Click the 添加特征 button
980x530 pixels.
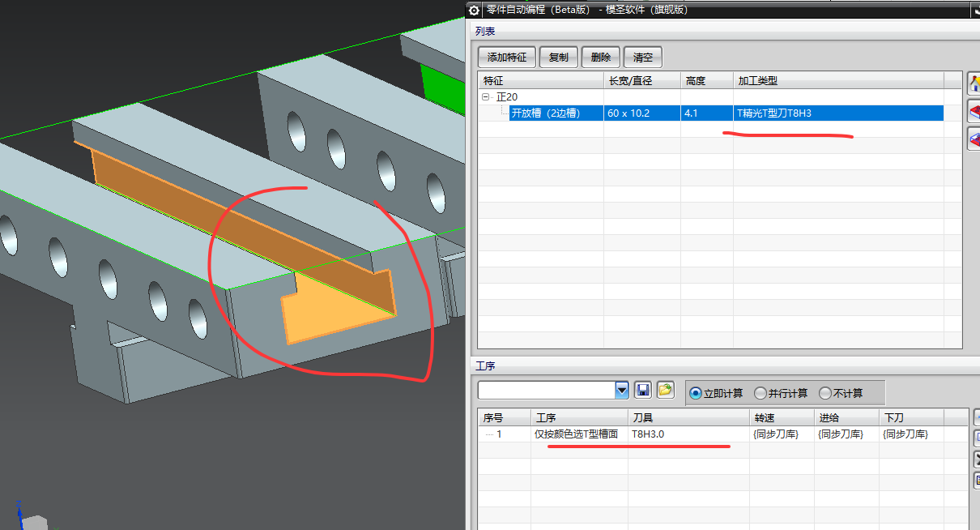point(506,58)
